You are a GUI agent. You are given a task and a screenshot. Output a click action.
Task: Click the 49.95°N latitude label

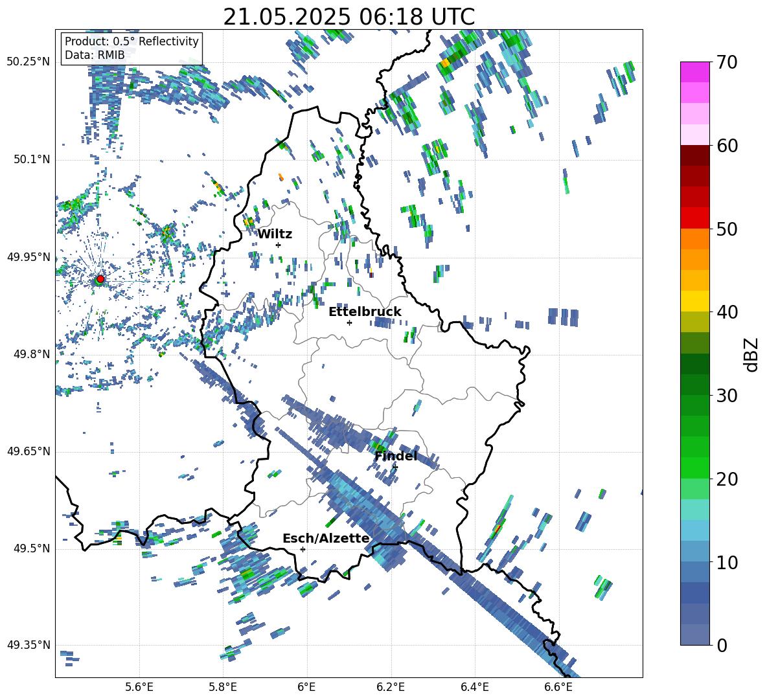[29, 256]
